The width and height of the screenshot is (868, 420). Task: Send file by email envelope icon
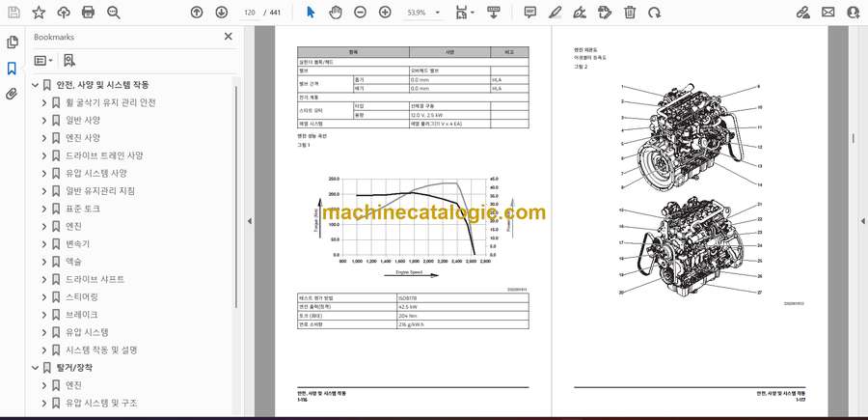point(828,13)
